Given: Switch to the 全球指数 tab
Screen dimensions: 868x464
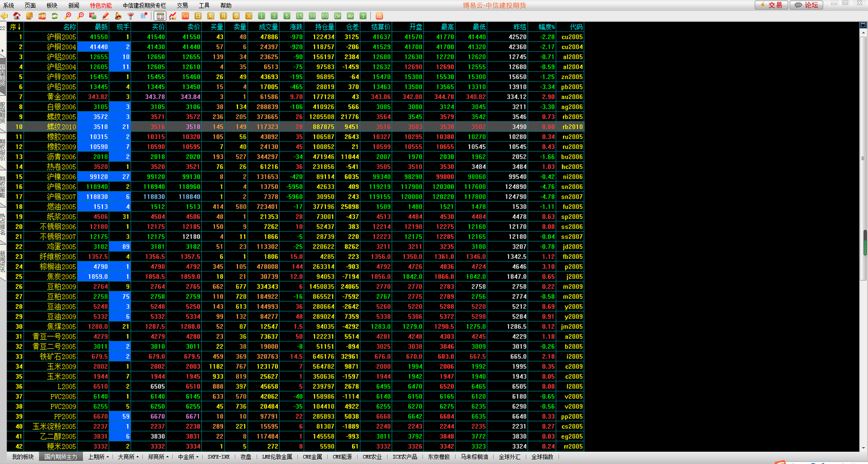Looking at the screenshot, I should (542, 457).
